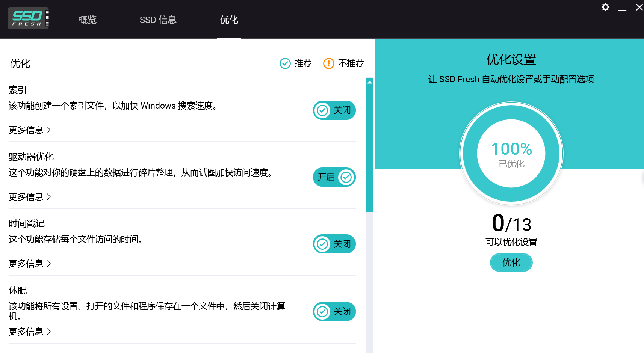644x353 pixels.
Task: Click the 不推荐 warning legend icon
Action: click(329, 63)
